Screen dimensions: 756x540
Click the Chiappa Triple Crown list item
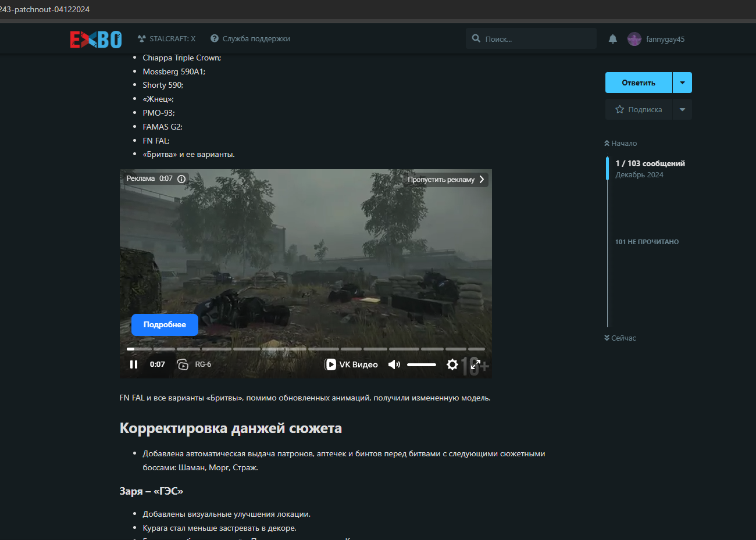pos(182,58)
